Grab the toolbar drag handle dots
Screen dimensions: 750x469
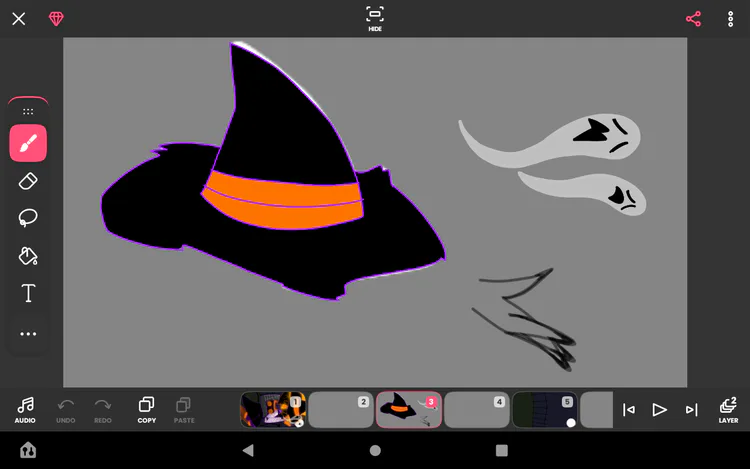coord(28,111)
